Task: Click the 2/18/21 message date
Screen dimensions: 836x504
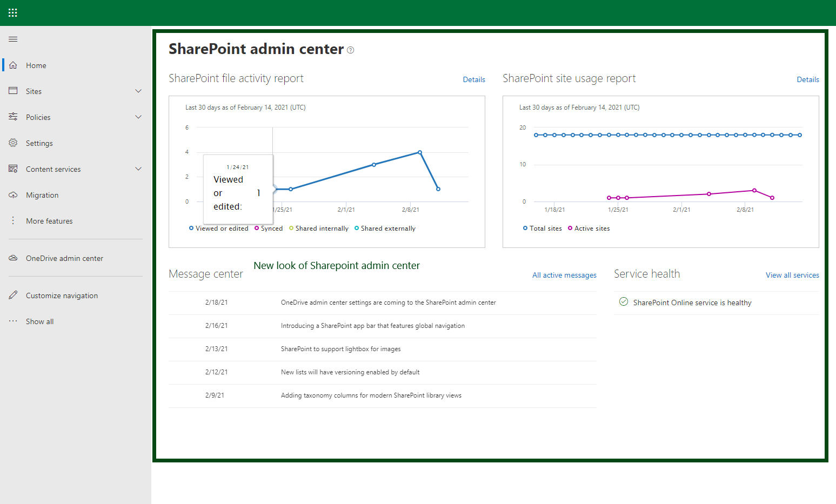Action: click(216, 303)
